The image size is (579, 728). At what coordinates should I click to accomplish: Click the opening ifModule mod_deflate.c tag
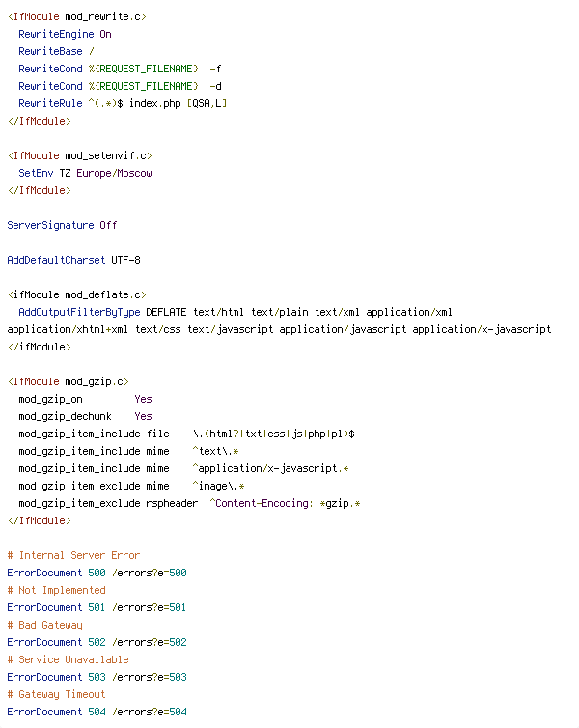[x=77, y=294]
